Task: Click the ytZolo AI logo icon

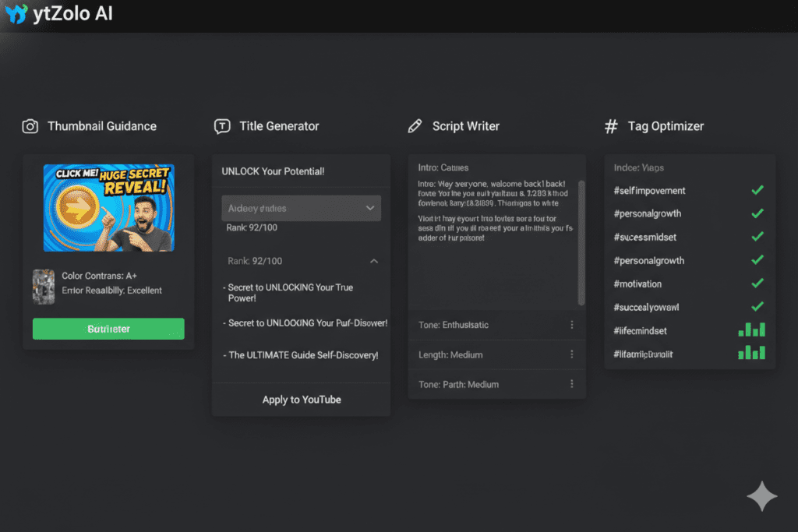Action: [x=16, y=15]
